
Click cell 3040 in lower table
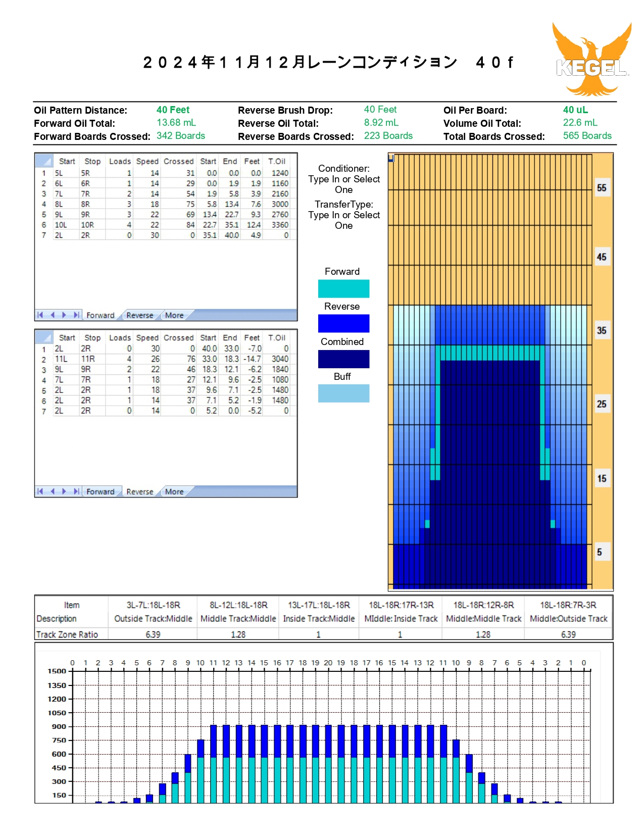click(280, 359)
